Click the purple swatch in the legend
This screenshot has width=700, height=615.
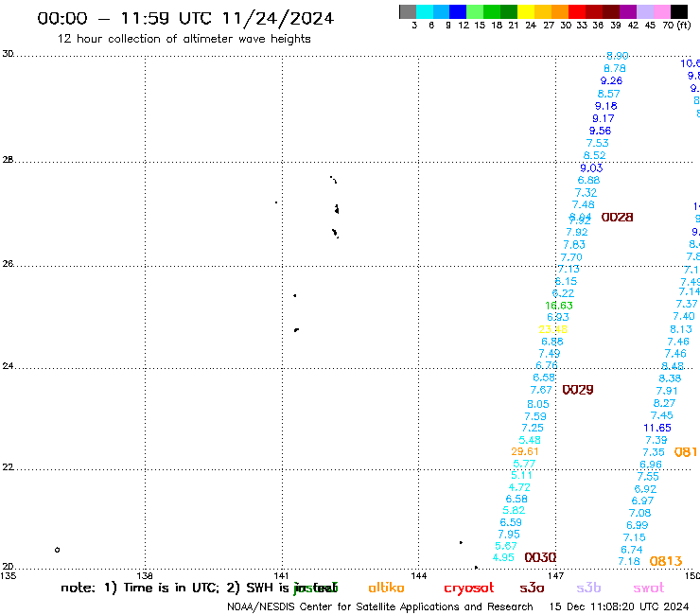tap(628, 11)
